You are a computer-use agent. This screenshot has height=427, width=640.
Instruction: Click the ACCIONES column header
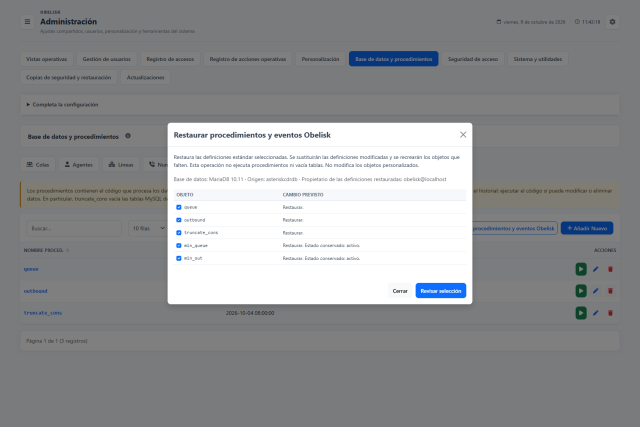click(605, 250)
